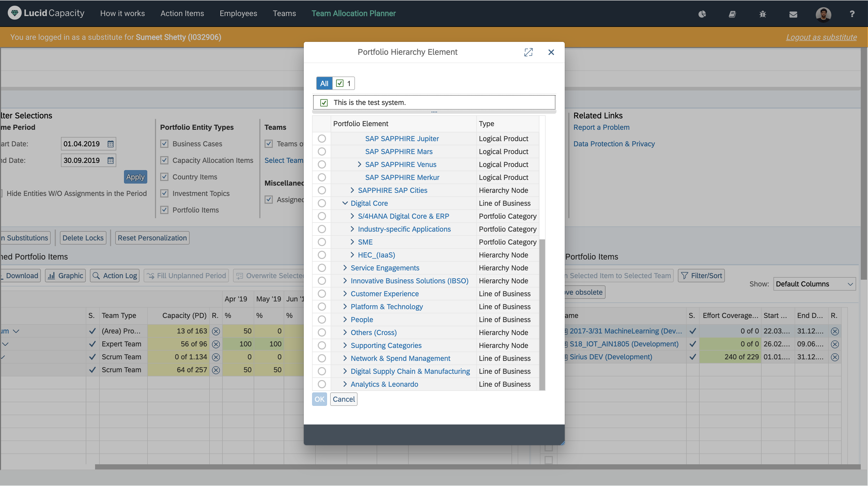Select the Digital Core radio button
The height and width of the screenshot is (486, 868).
tap(322, 203)
